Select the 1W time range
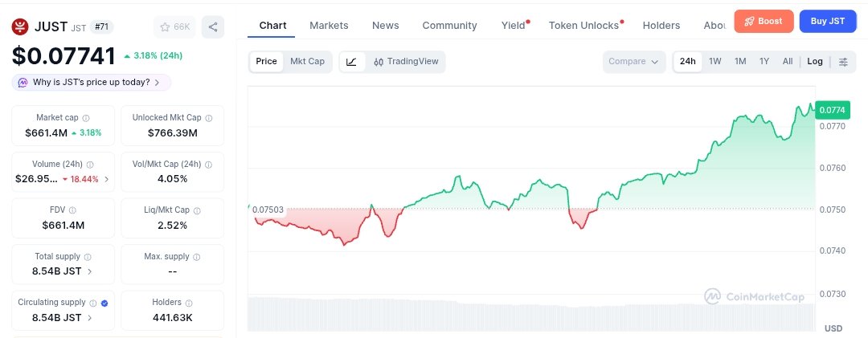This screenshot has height=338, width=868. 715,61
